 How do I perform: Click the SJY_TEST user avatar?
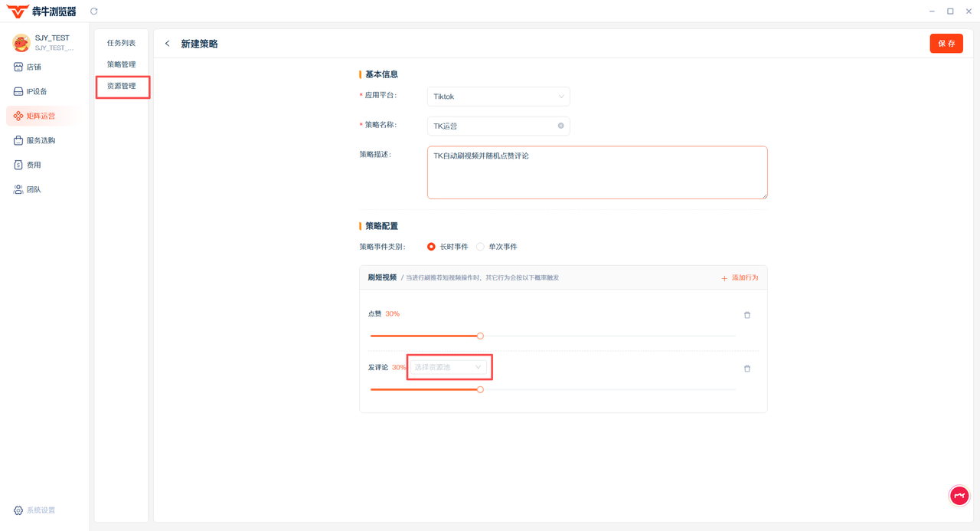point(21,43)
